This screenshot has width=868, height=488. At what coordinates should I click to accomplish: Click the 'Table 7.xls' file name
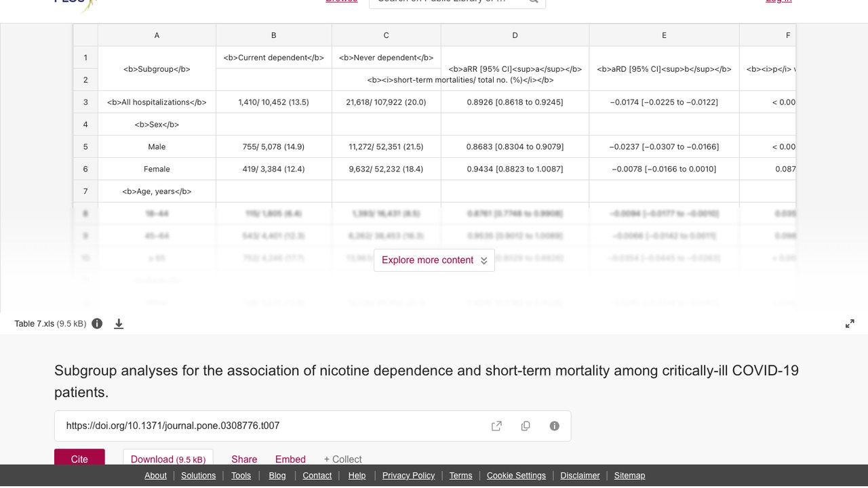click(x=35, y=324)
